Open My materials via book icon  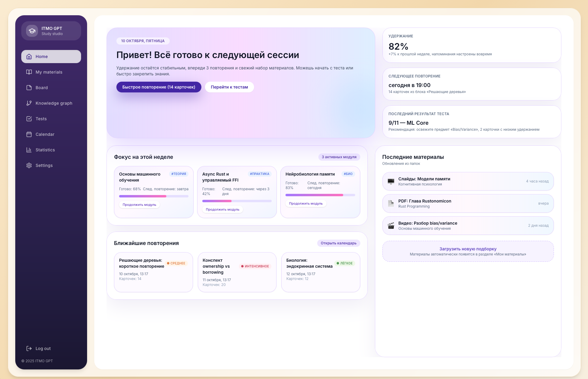[x=29, y=72]
